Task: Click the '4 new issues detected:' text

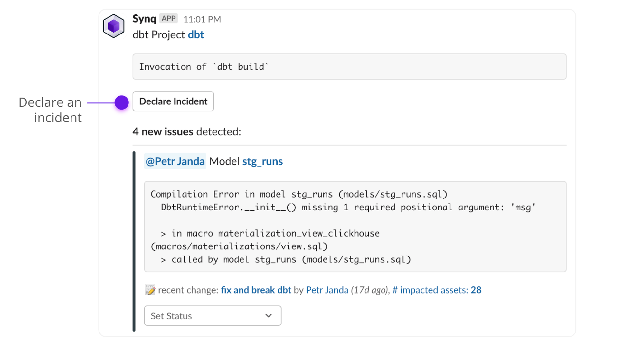Action: [x=187, y=131]
